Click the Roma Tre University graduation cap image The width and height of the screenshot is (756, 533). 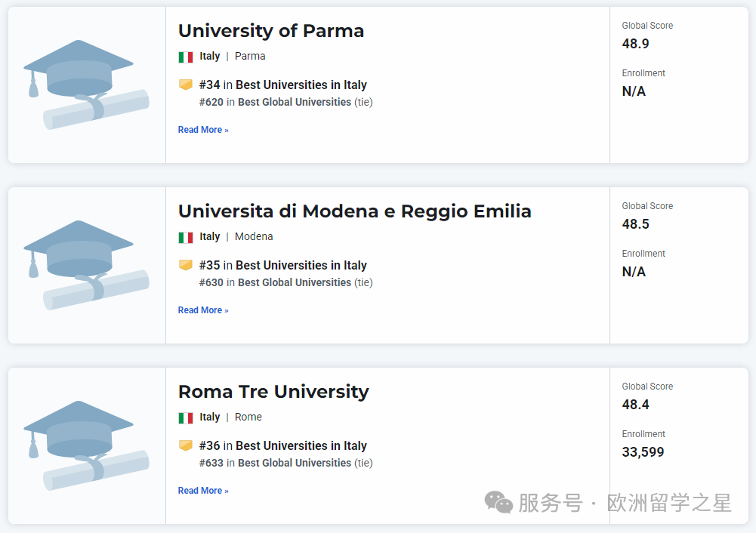click(x=86, y=445)
